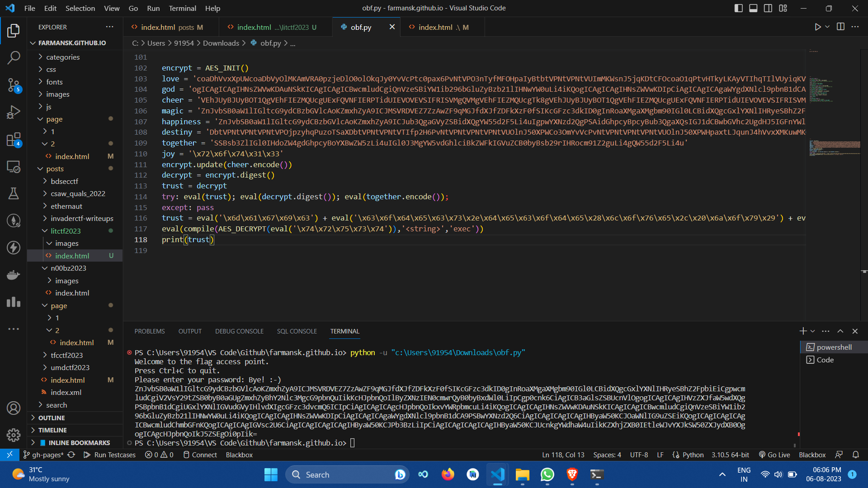Open the Testing flask view
868x488 pixels.
pos(14,193)
